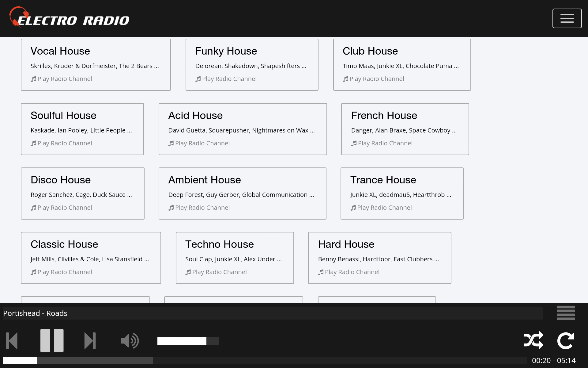Click the Electro Radio logo
Image resolution: width=588 pixels, height=368 pixels.
coord(69,17)
